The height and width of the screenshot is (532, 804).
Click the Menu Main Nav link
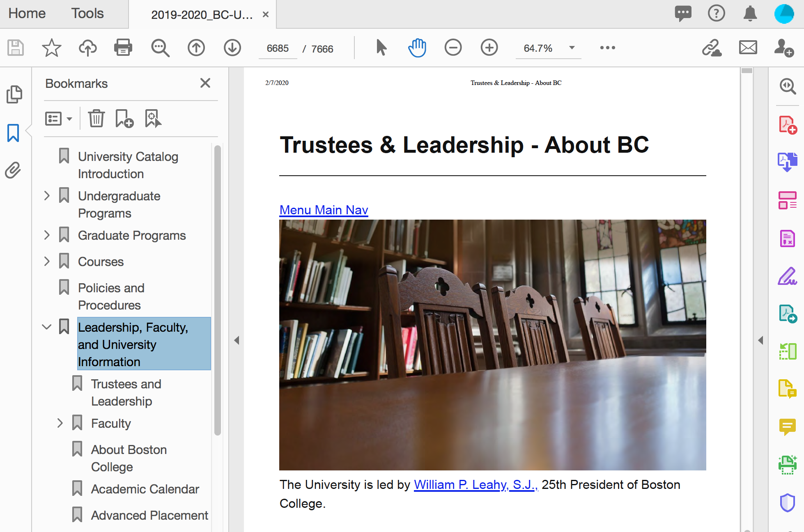point(324,209)
